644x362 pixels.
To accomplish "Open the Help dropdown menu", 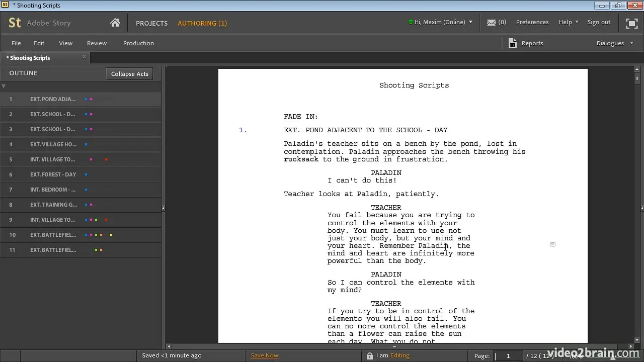I will 569,22.
